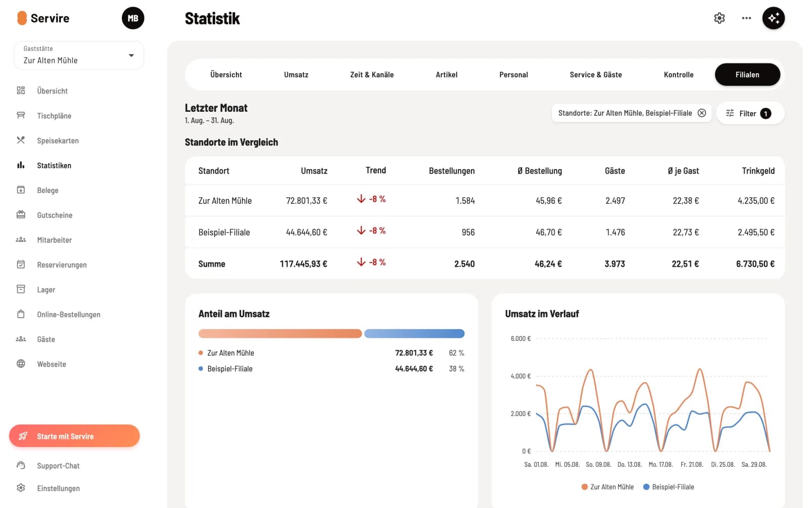Click the orange Zur Alten Mühle share bar

280,334
